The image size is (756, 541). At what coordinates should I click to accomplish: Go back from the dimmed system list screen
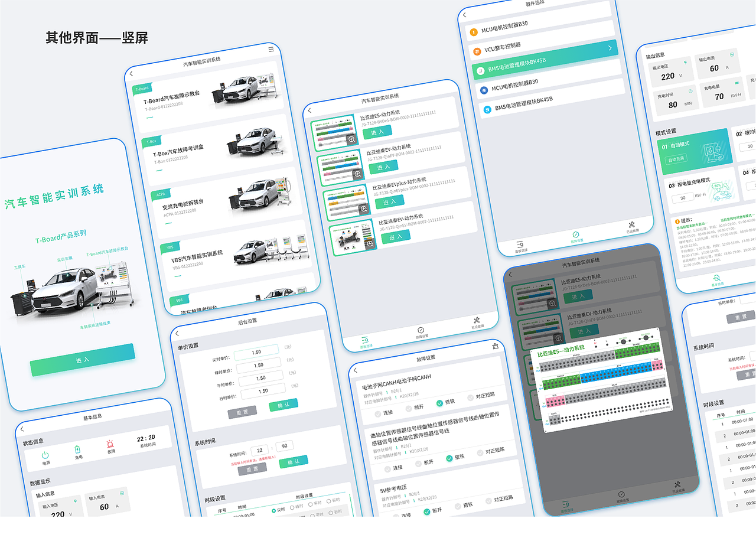tap(510, 275)
